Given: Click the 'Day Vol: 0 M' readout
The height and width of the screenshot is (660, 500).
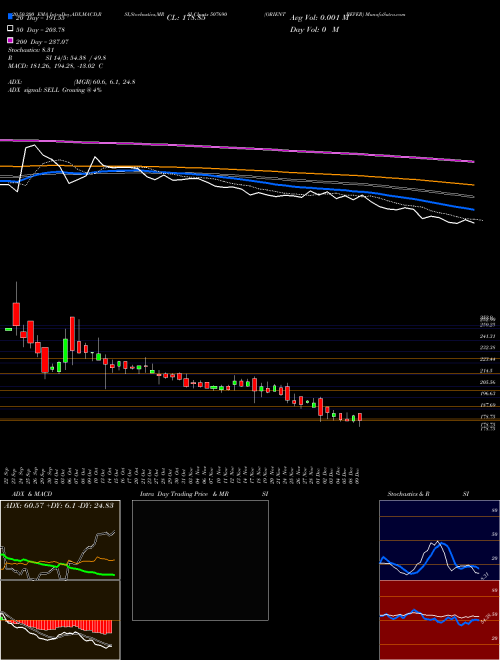Looking at the screenshot, I should pyautogui.click(x=314, y=29).
